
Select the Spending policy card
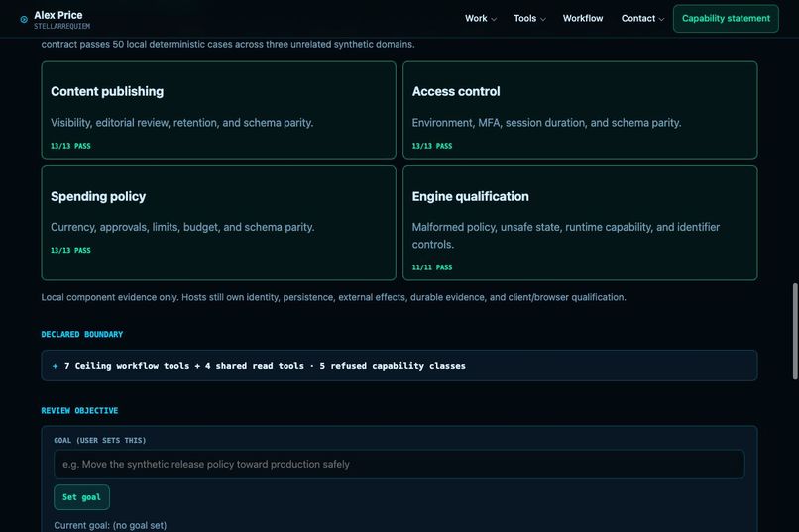[x=219, y=223]
